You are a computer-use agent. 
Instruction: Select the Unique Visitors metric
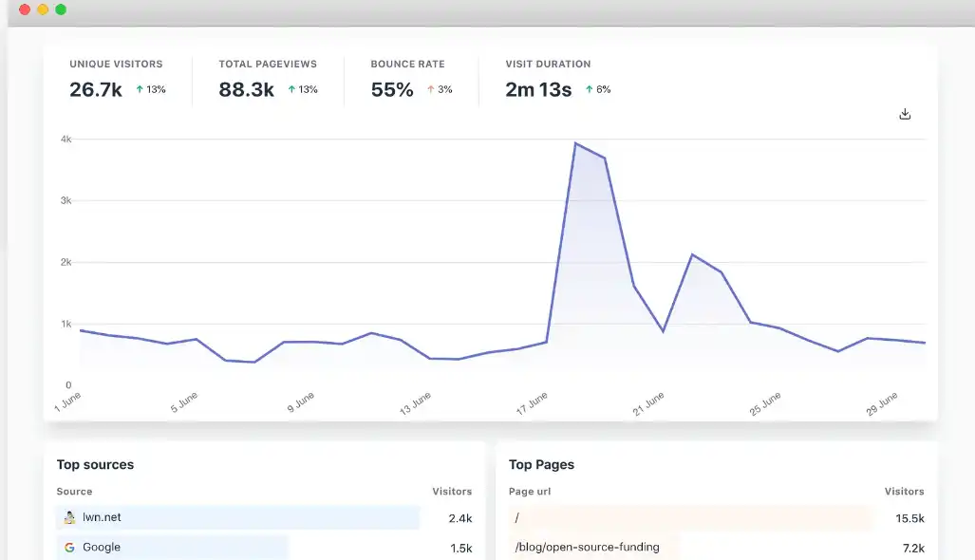pos(118,81)
